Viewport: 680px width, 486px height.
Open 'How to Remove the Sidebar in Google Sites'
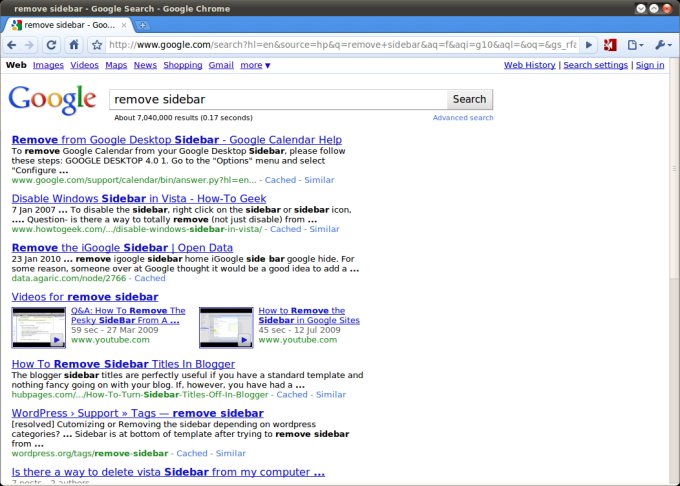point(309,315)
